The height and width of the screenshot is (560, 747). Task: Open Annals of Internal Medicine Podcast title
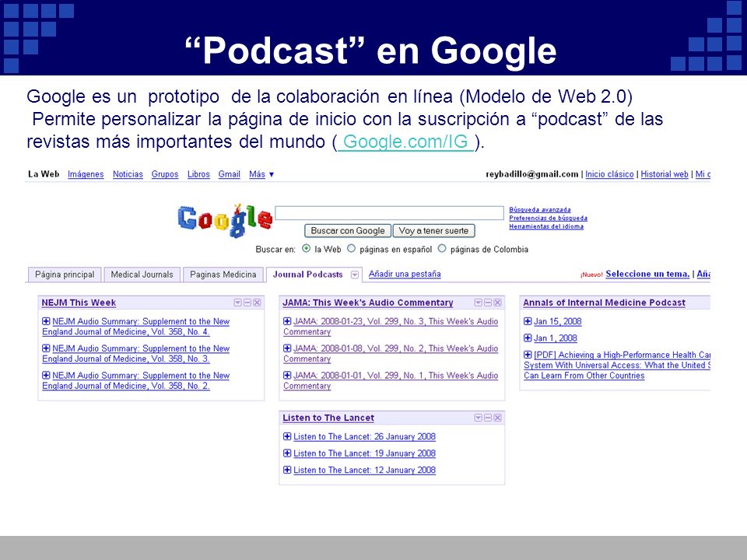coord(604,303)
